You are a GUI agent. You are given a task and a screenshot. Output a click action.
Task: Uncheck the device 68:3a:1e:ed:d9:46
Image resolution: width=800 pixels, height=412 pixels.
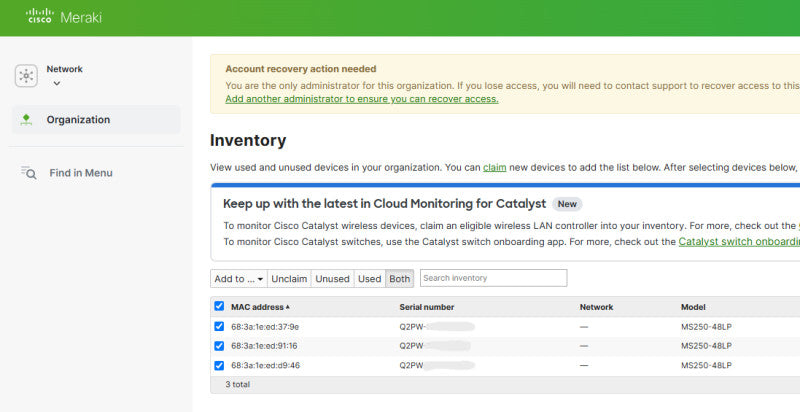[x=219, y=365]
